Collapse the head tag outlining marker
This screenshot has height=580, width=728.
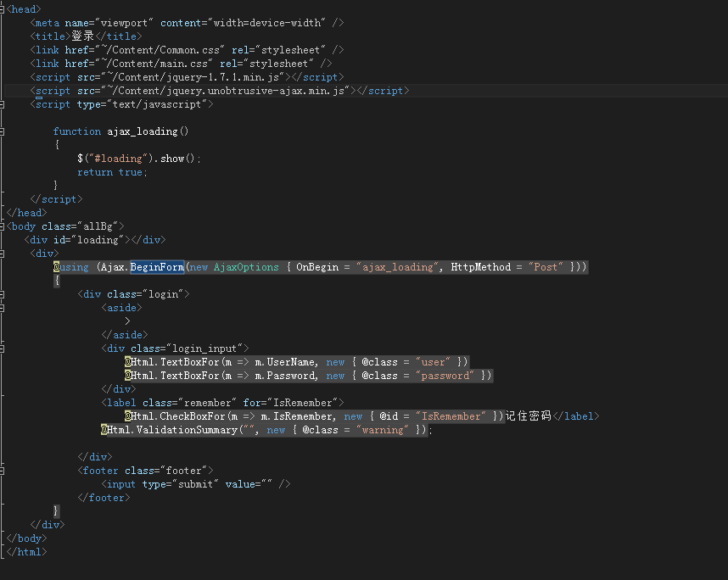2,8
